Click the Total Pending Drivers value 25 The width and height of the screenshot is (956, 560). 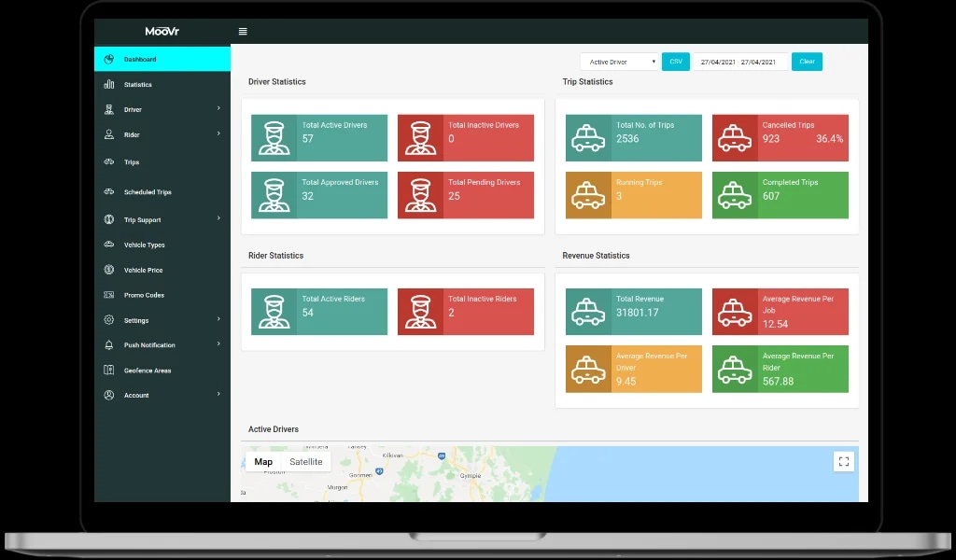[x=455, y=196]
